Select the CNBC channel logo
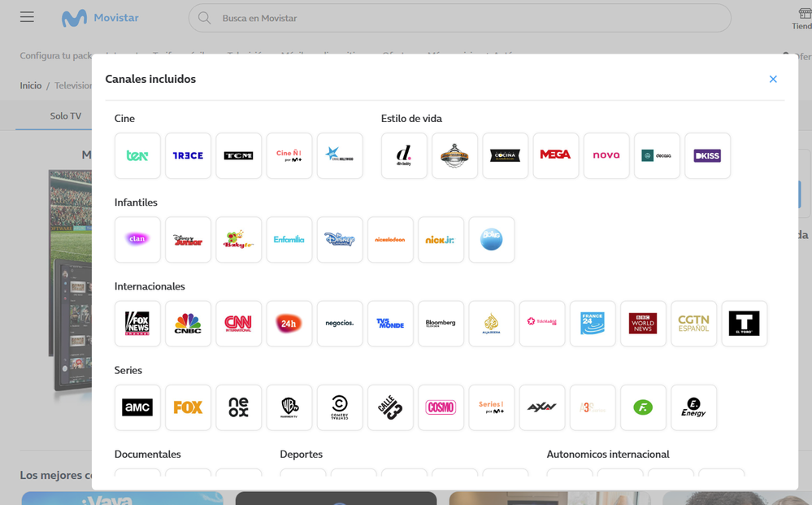The width and height of the screenshot is (812, 505). (188, 324)
